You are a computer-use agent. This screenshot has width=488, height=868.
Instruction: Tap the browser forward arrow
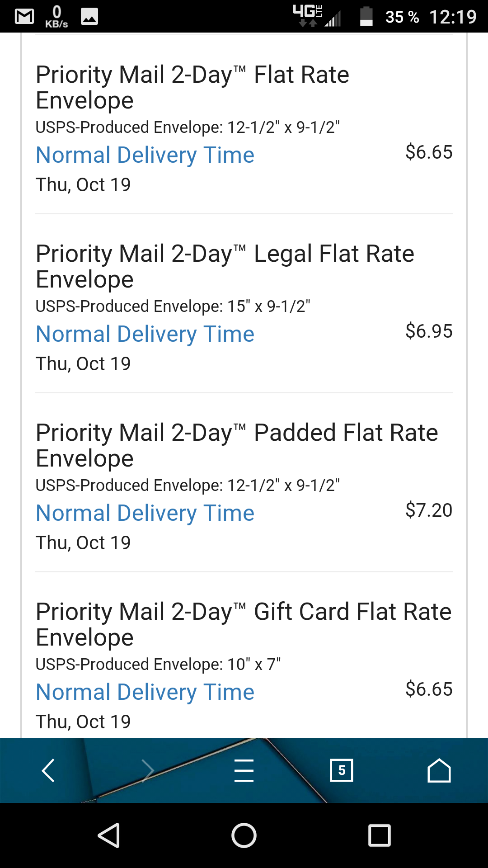[x=147, y=770]
